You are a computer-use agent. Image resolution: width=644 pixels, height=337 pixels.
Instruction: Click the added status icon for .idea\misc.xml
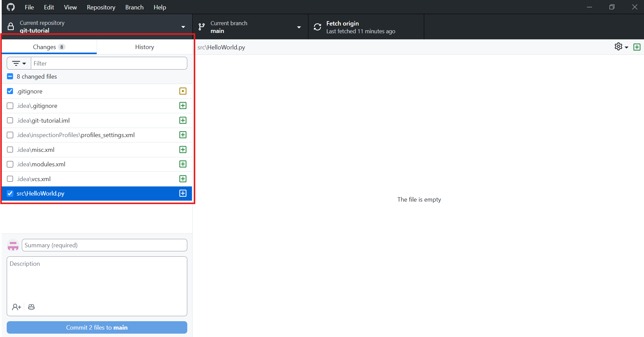pos(183,150)
